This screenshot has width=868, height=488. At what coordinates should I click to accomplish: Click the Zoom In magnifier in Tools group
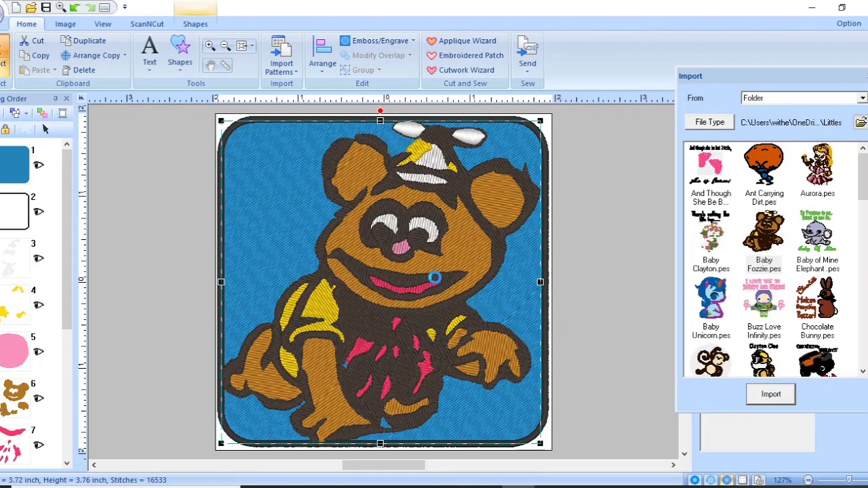(210, 46)
